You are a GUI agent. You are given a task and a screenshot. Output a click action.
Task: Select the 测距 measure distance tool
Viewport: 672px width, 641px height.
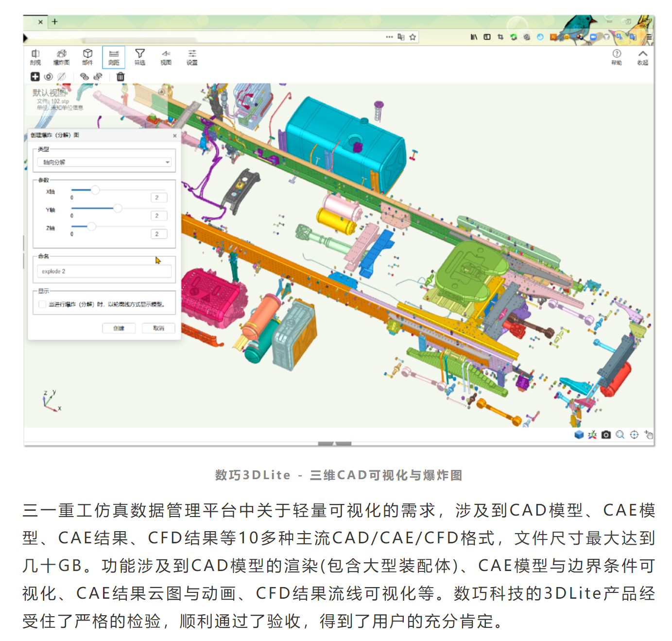[x=114, y=57]
